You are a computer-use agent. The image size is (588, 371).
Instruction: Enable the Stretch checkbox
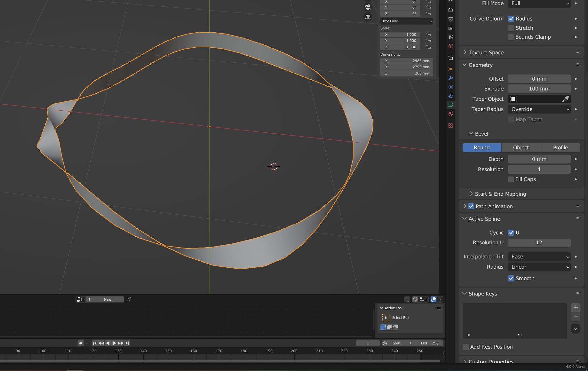tap(511, 28)
